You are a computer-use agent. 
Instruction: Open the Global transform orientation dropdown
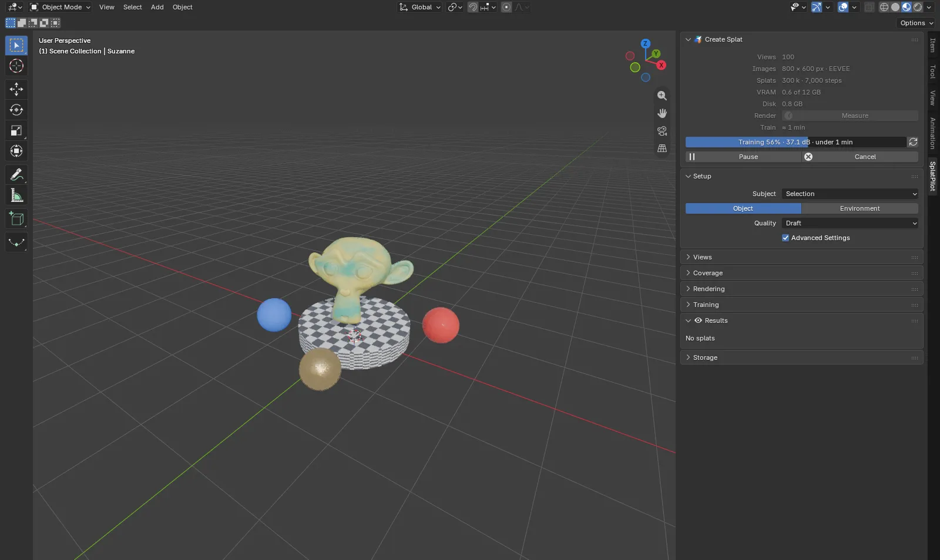(x=420, y=7)
